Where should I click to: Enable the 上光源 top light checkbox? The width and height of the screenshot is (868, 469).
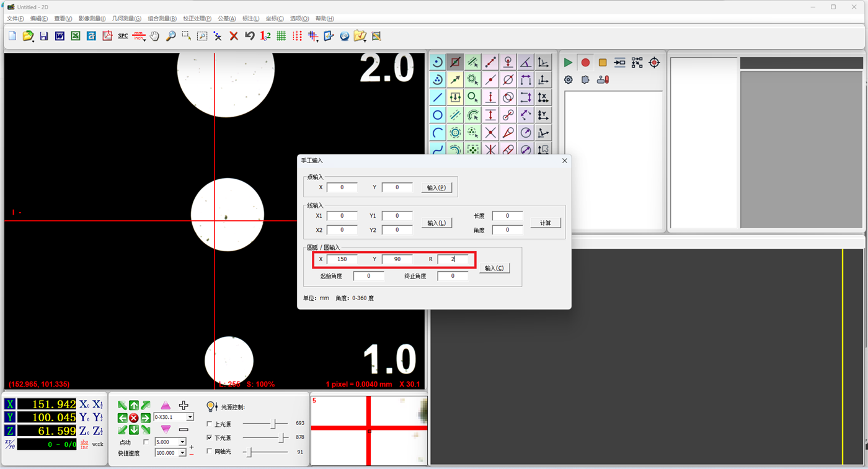click(210, 424)
